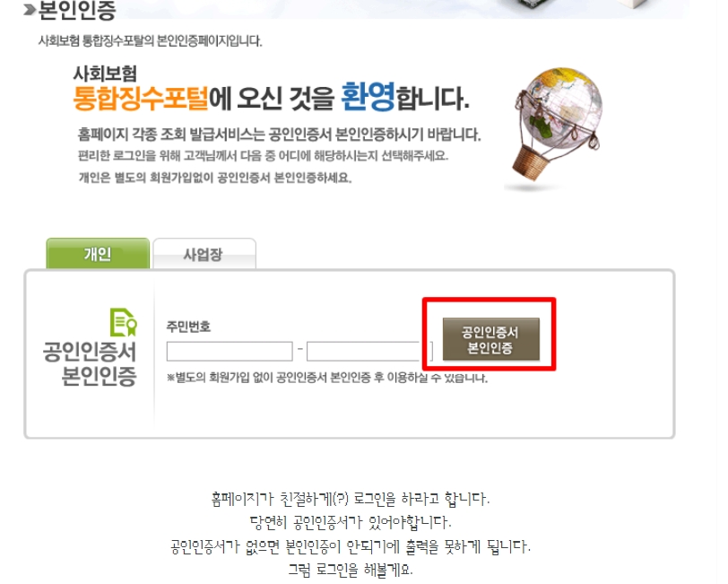Click the large gray 공인인증서 본인인증 panel title
The width and height of the screenshot is (728, 584).
click(x=90, y=364)
